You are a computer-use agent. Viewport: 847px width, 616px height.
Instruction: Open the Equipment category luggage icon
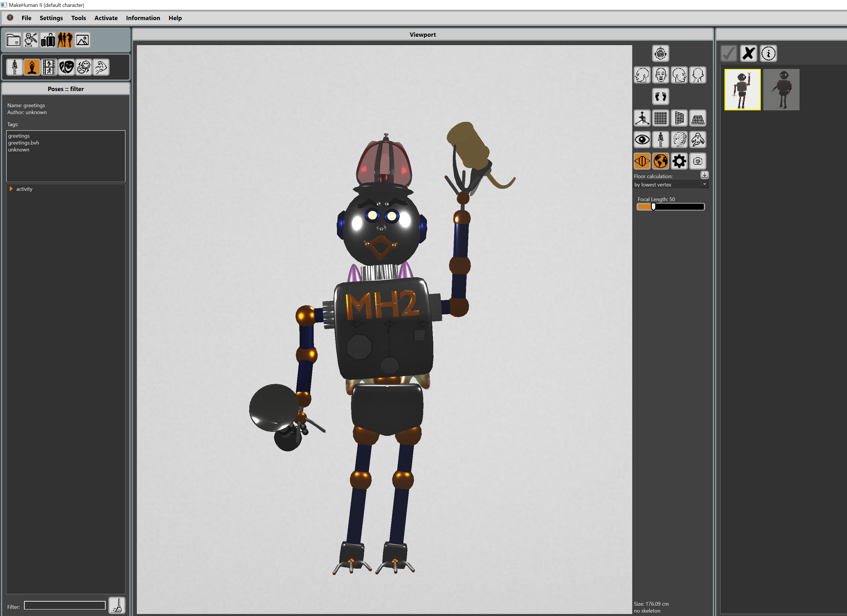tap(48, 40)
